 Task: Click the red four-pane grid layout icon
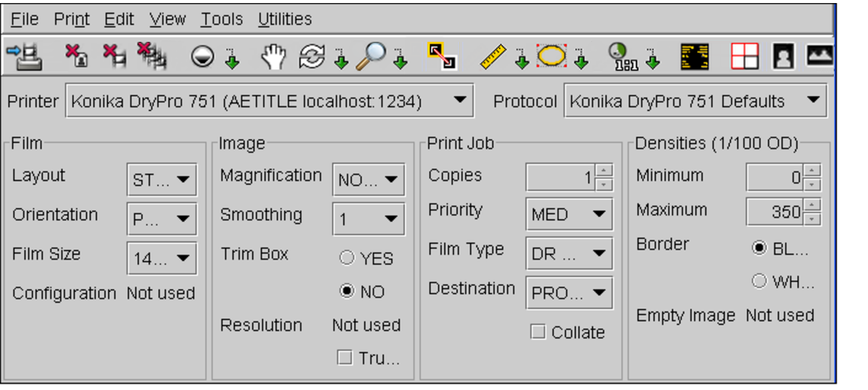tap(745, 55)
